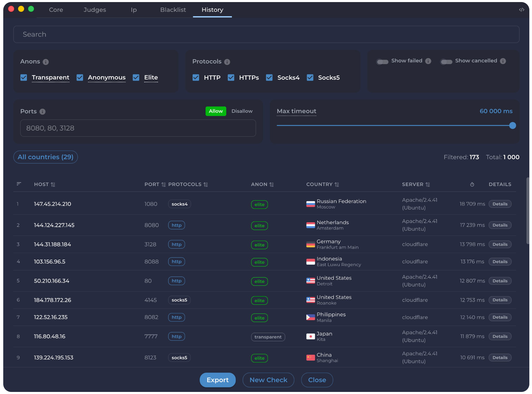The width and height of the screenshot is (532, 394).
Task: Disable the Socks4 protocol checkbox
Action: pyautogui.click(x=269, y=78)
